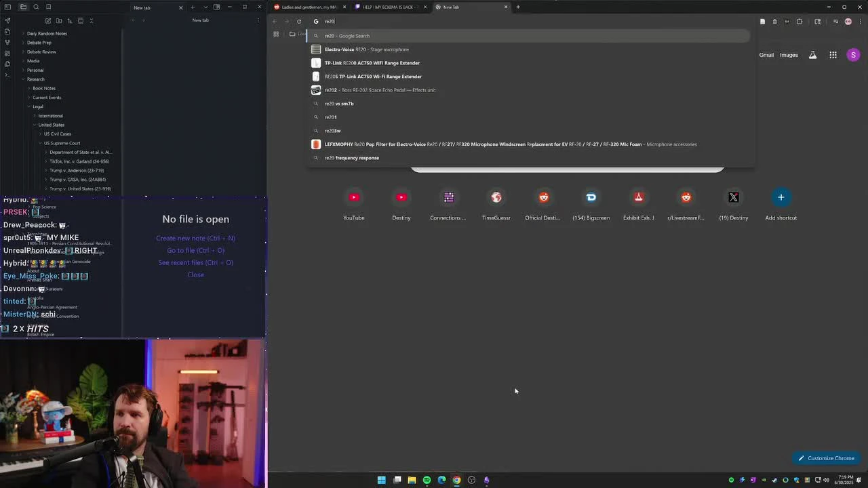Open new Chrome tab with plus button

click(518, 7)
